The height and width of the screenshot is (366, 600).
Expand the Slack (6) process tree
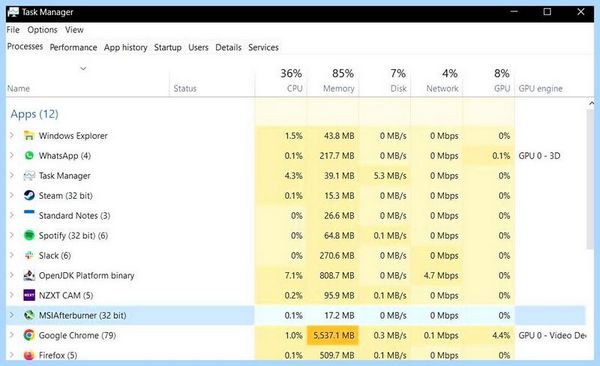pos(12,255)
